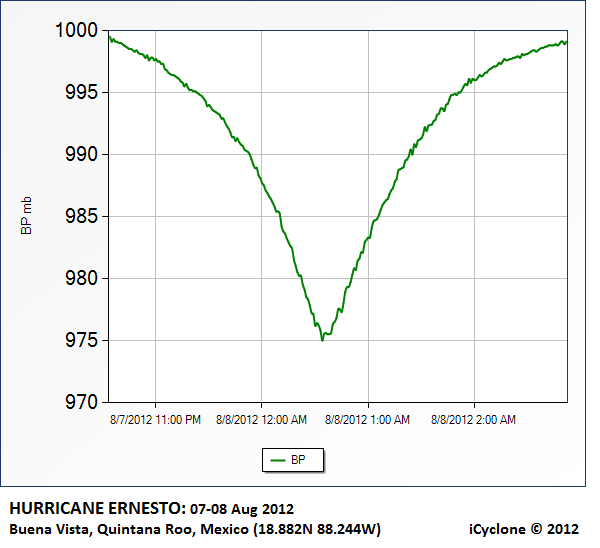This screenshot has height=548, width=600.
Task: Click the 985 y-axis label
Action: (82, 216)
